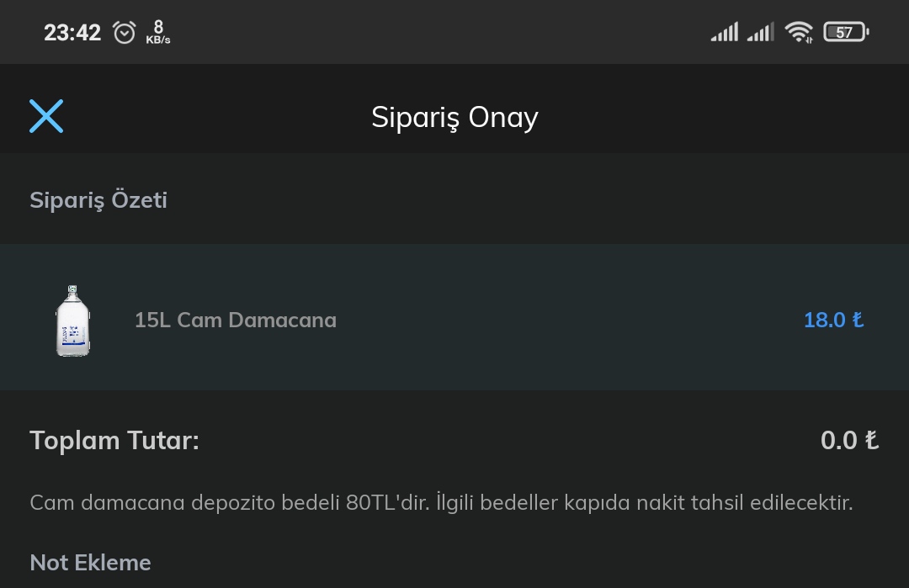Image resolution: width=909 pixels, height=588 pixels.
Task: Tap the second cellular signal icon
Action: [x=761, y=32]
